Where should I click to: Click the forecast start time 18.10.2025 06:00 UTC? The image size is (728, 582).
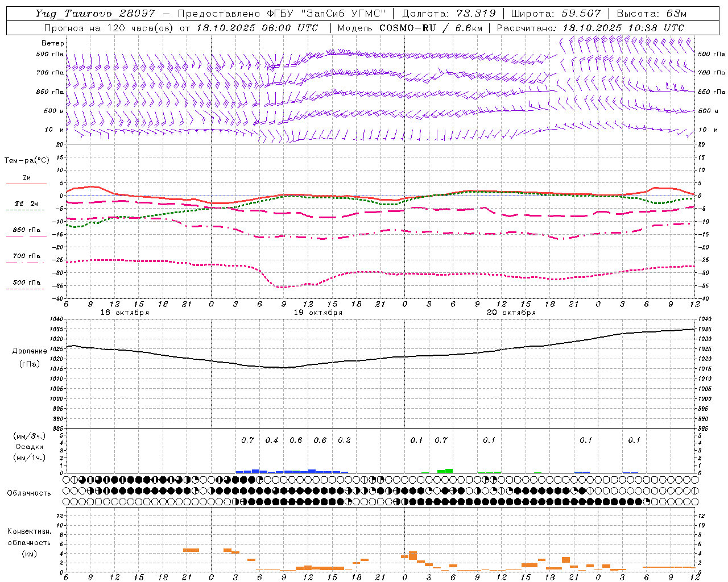click(257, 28)
